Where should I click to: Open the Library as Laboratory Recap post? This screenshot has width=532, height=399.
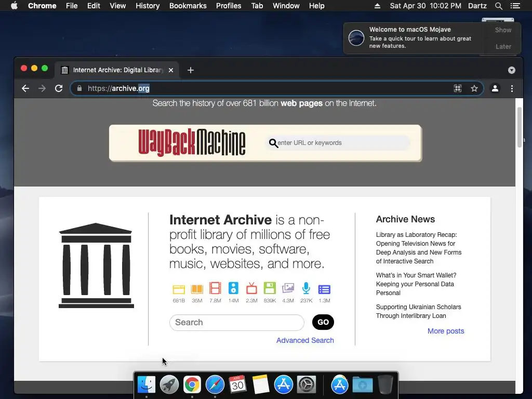[x=419, y=248]
